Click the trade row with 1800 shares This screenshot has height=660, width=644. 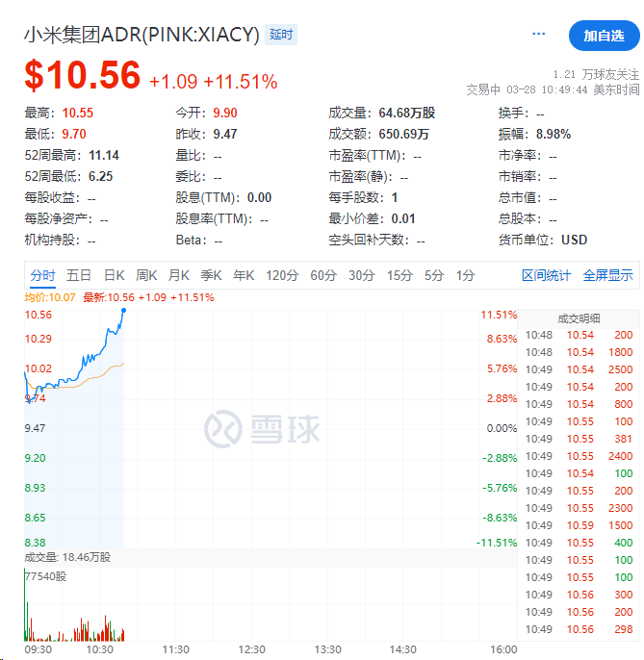tap(579, 352)
